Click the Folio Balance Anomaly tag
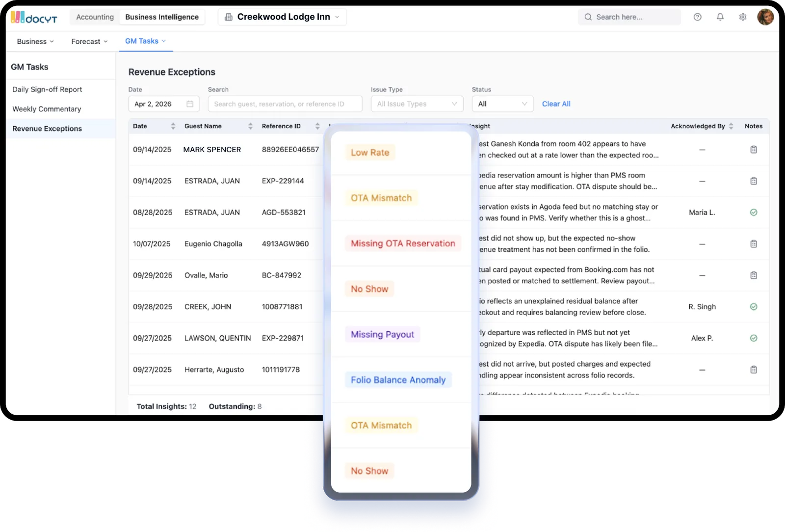Image resolution: width=785 pixels, height=532 pixels. coord(398,380)
